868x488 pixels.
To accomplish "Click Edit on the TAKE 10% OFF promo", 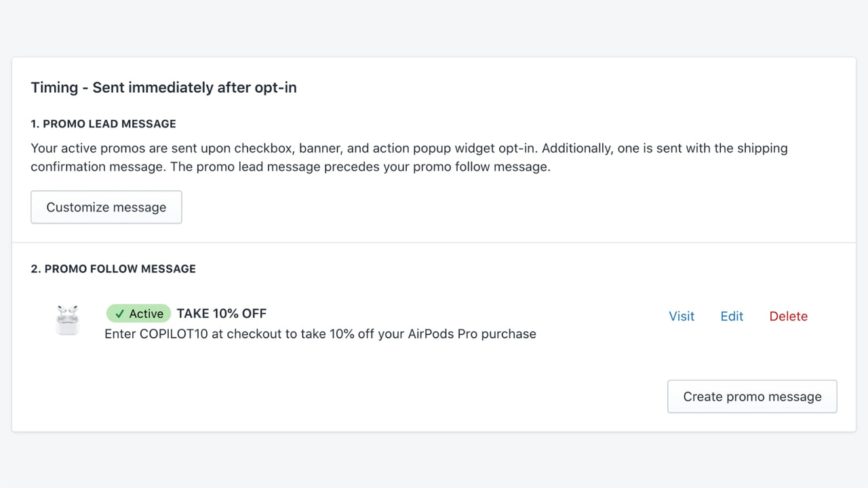I will point(731,316).
